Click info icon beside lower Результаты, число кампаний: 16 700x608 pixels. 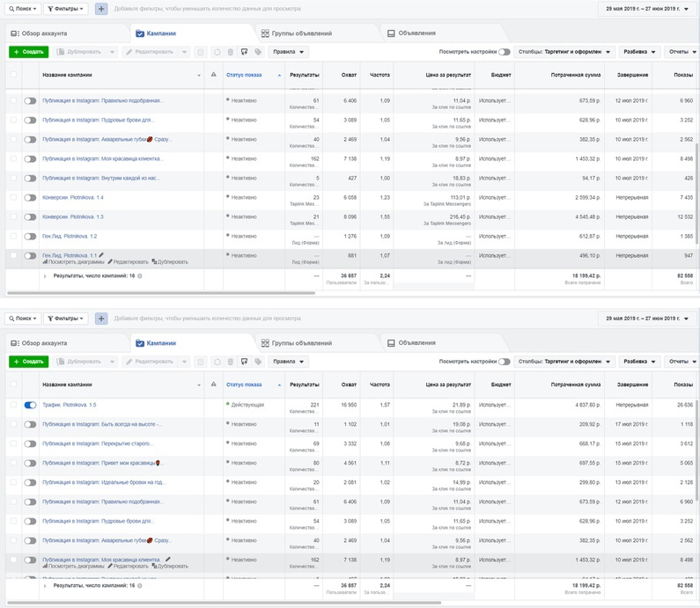coord(140,585)
